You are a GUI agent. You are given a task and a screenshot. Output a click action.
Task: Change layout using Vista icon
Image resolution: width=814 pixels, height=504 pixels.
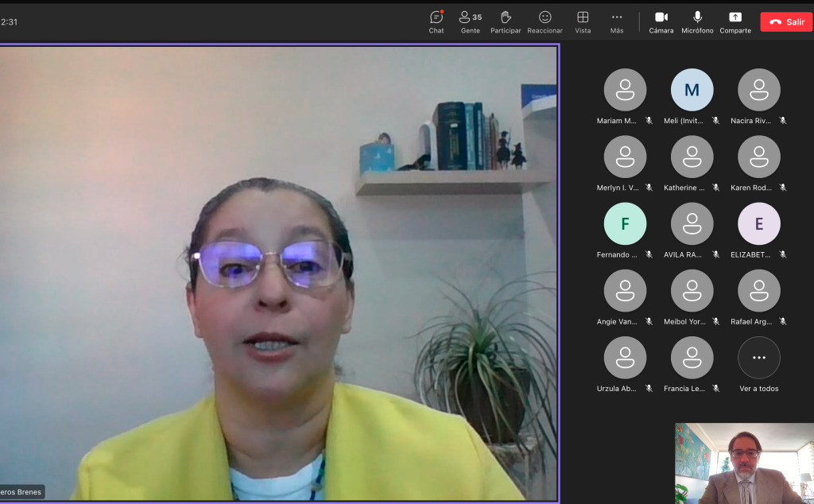click(x=583, y=21)
